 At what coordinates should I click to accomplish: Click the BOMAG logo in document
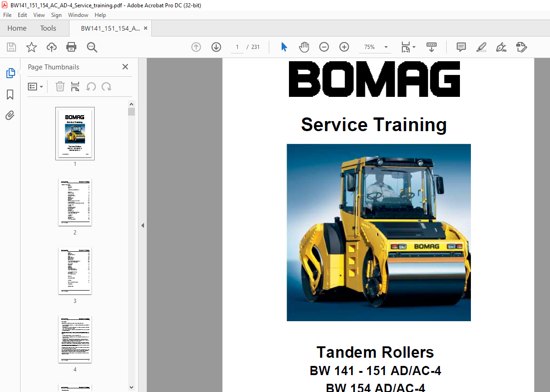(x=374, y=79)
